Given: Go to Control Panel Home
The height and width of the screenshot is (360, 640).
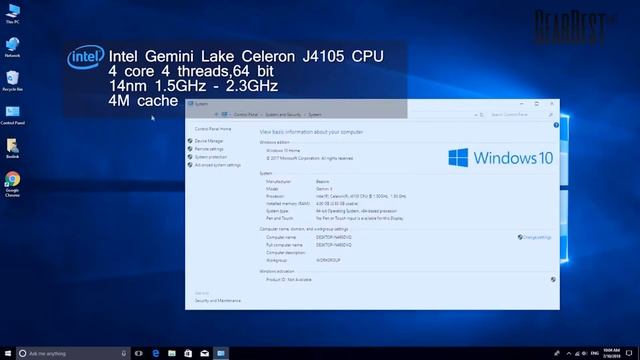Looking at the screenshot, I should coord(213,129).
